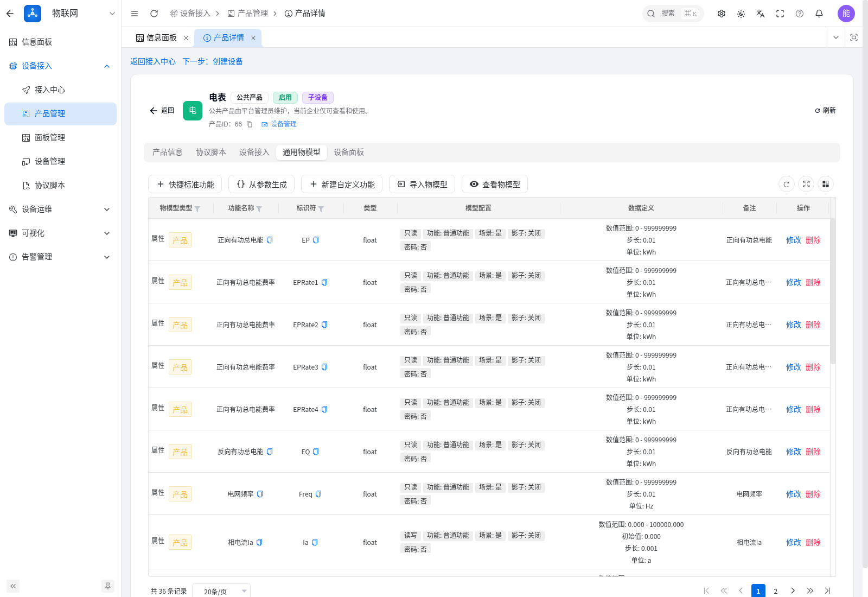Screen dimensions: 868x597
Task: Copy the function name 电网频率
Action: [260, 494]
